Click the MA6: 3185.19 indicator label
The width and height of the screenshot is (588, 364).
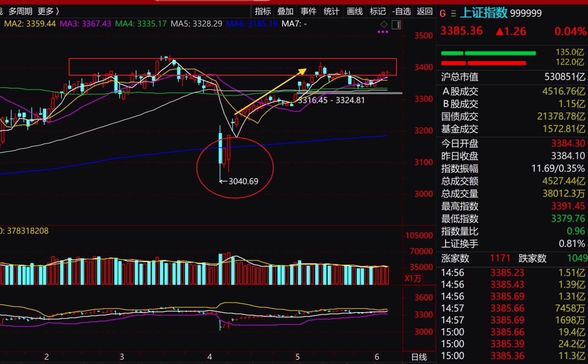252,23
